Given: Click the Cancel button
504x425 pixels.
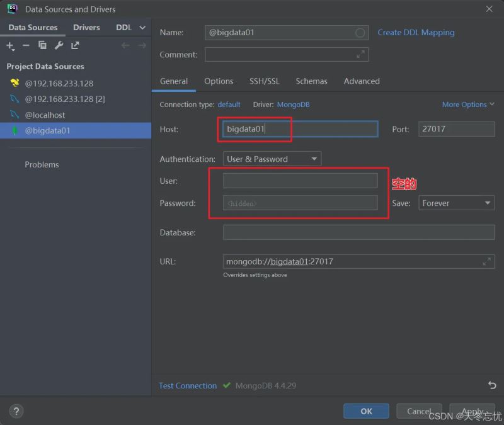Looking at the screenshot, I should [x=419, y=411].
